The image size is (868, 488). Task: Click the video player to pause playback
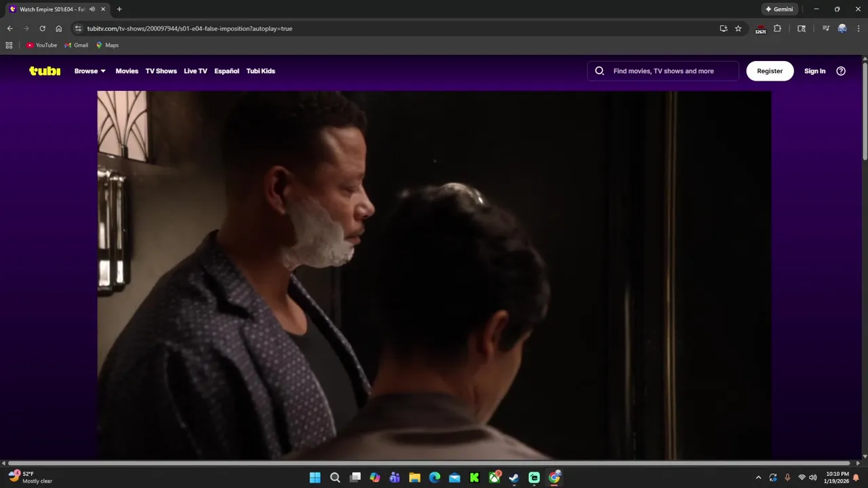click(434, 275)
